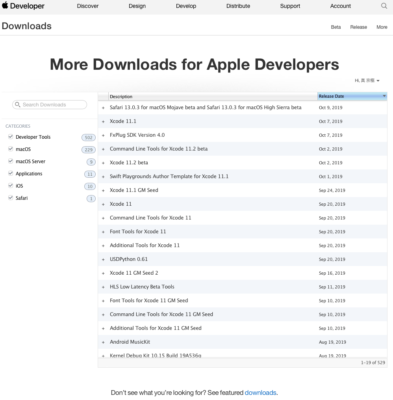Switch to the Release downloads tab
Image resolution: width=393 pixels, height=400 pixels.
[x=358, y=27]
